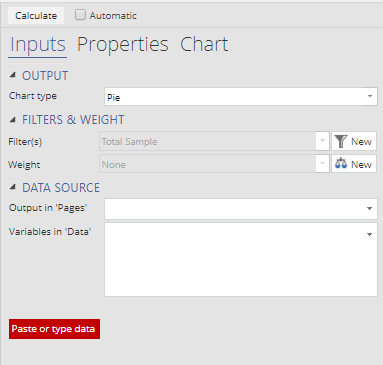Open the Chart type dropdown showing Pie
The width and height of the screenshot is (383, 365).
[x=241, y=97]
